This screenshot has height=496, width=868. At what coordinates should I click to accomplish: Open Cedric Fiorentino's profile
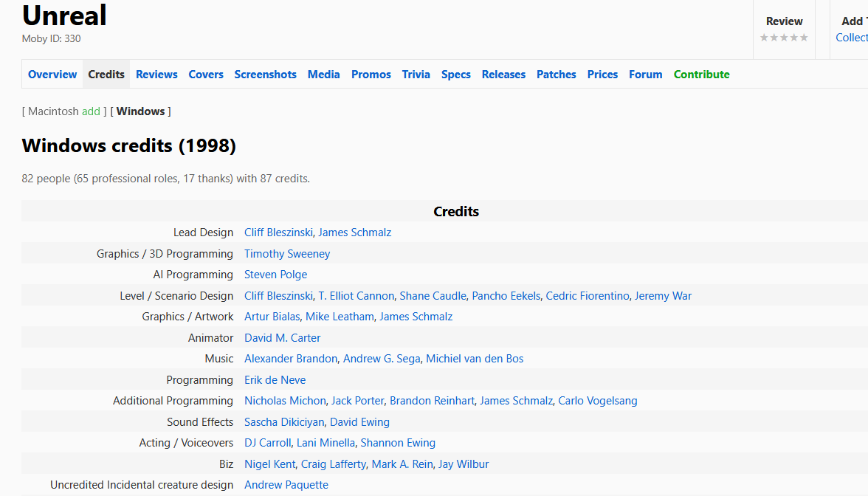click(588, 295)
